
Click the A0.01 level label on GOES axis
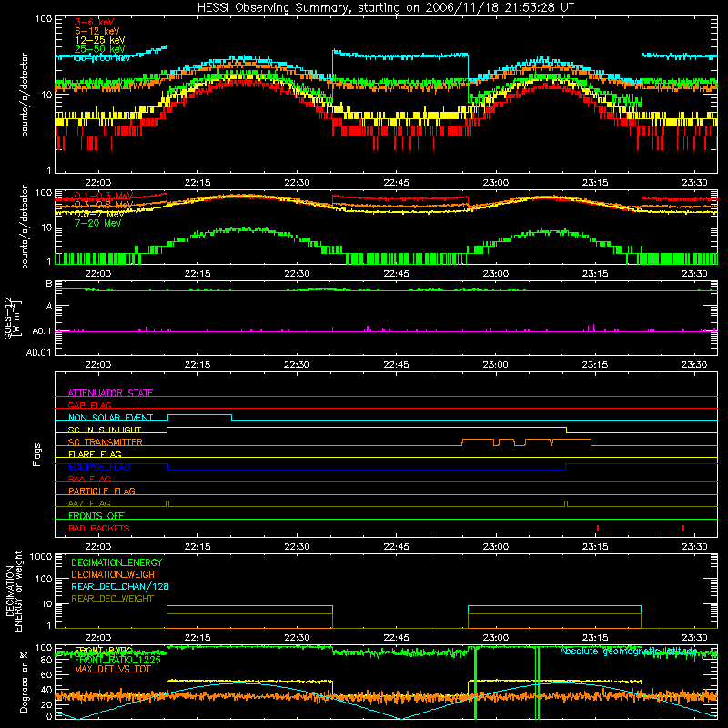click(x=39, y=352)
